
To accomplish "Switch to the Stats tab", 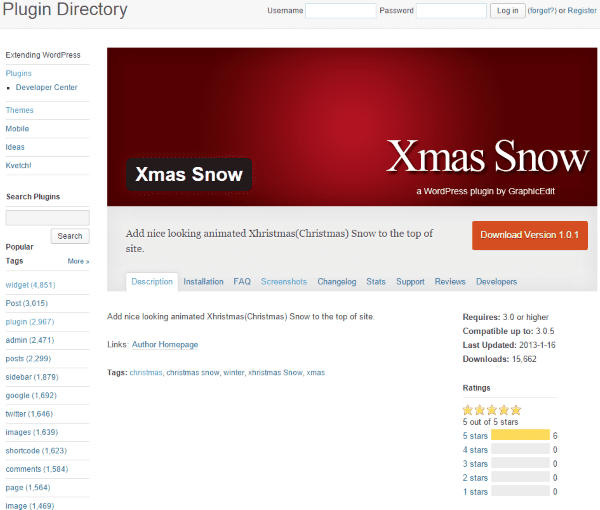I will (x=376, y=282).
